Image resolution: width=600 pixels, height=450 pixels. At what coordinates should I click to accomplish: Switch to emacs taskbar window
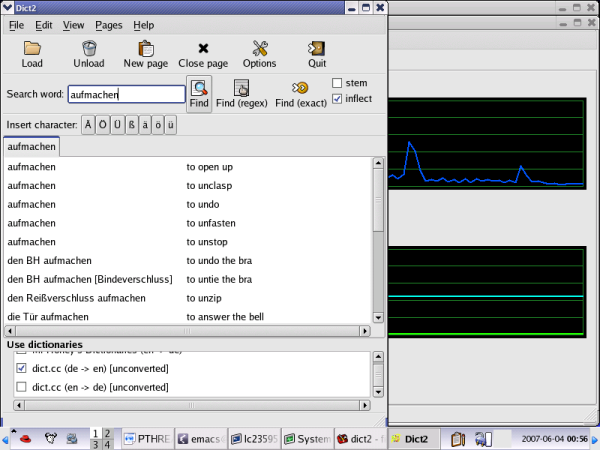click(x=201, y=439)
